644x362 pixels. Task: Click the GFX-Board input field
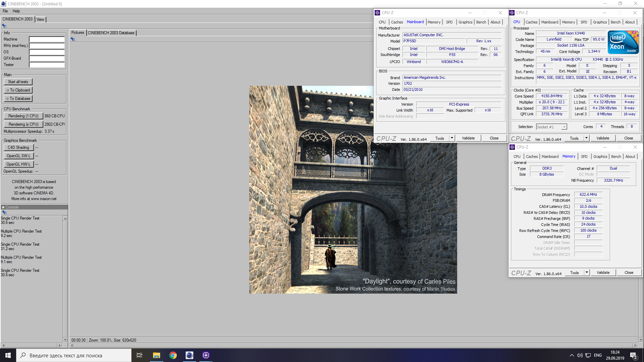point(47,58)
